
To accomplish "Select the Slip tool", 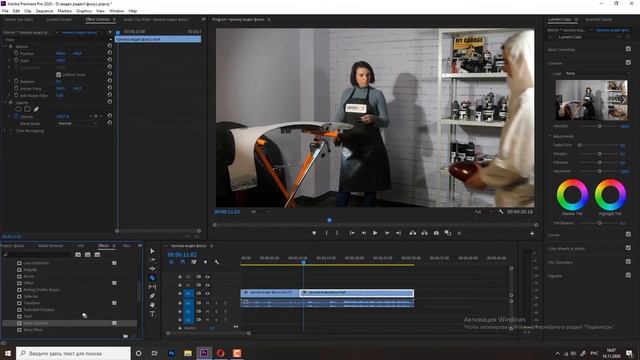I will (x=152, y=287).
